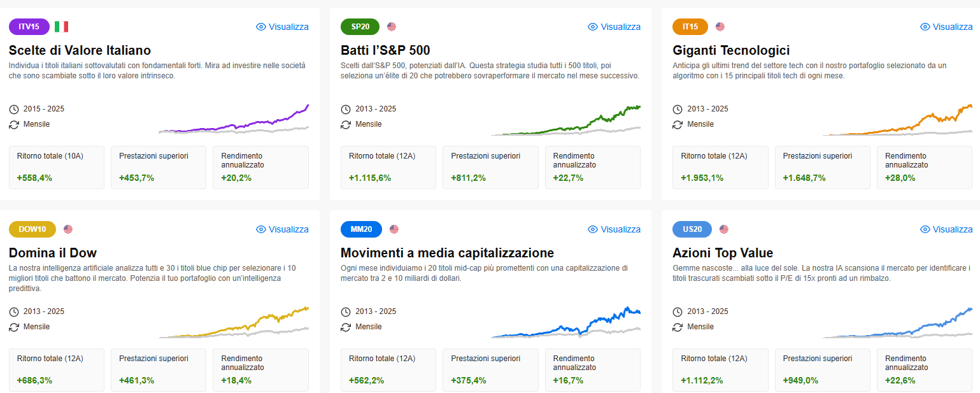Viewport: 980px width, 393px height.
Task: Click the US flag beside DOW10 badge
Action: [68, 229]
